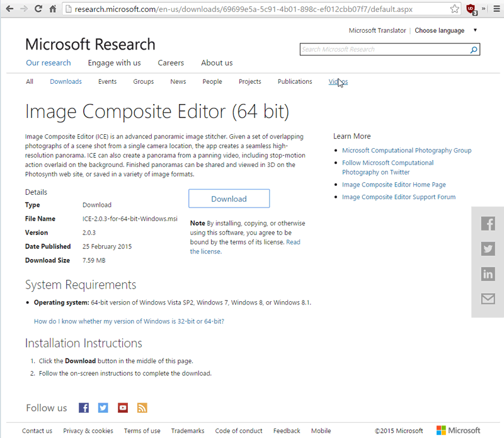Image resolution: width=504 pixels, height=438 pixels.
Task: Click the ©2015 Microsoft copyright text
Action: pyautogui.click(x=399, y=430)
